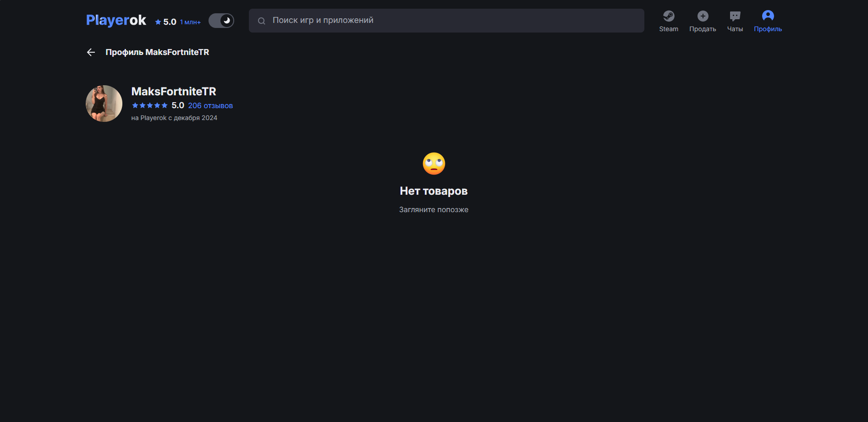Click the eye-rolling emoji
This screenshot has height=422, width=868.
coord(434,164)
